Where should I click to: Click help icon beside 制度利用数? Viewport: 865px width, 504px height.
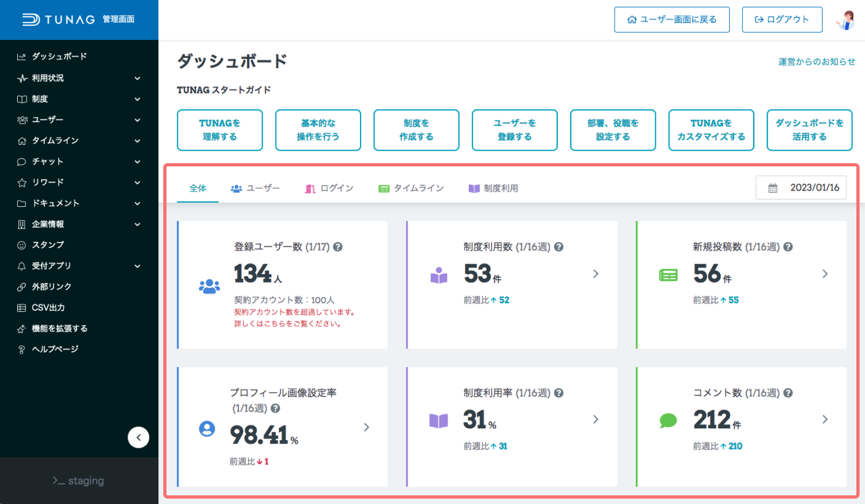tap(559, 247)
